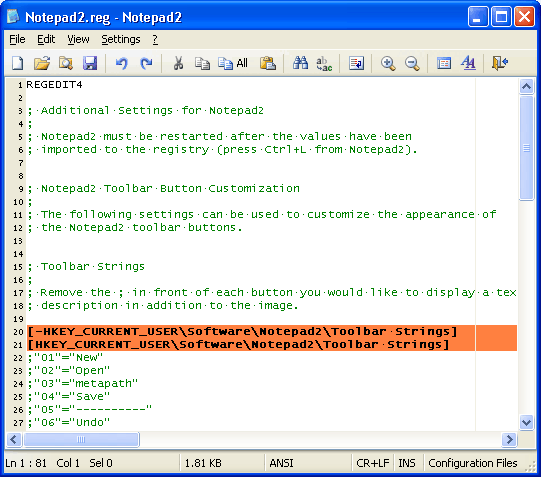Click the vertical scrollbar down arrow
Screen dimensions: 541x477
(x=527, y=422)
